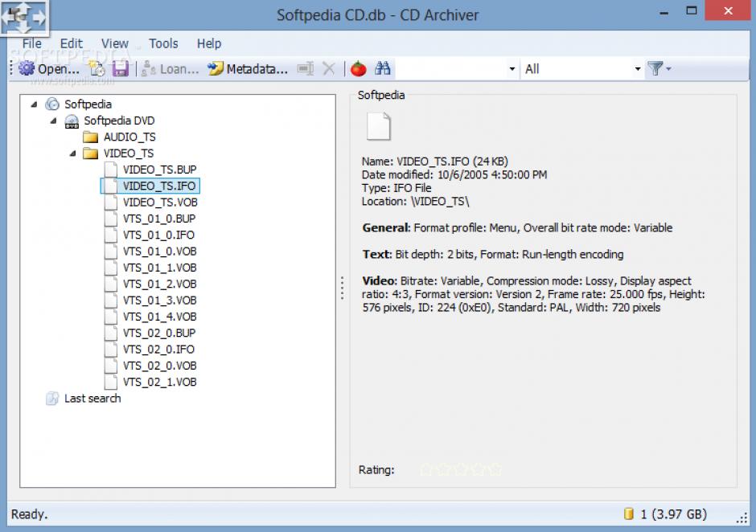Open the Tools menu
This screenshot has height=532, width=756.
(x=163, y=43)
